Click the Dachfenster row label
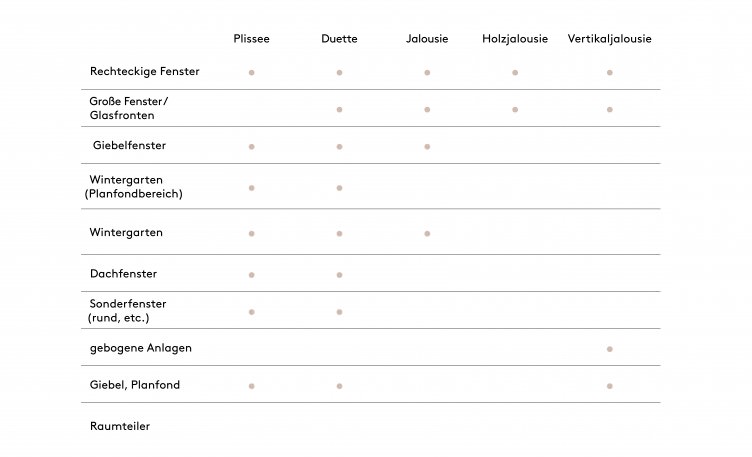This screenshot has height=457, width=752. pos(123,273)
